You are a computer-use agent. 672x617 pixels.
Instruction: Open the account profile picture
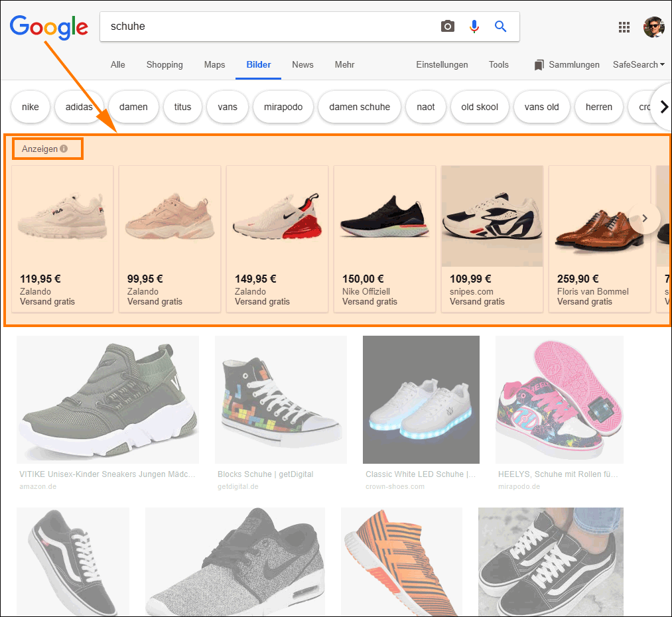coord(653,27)
